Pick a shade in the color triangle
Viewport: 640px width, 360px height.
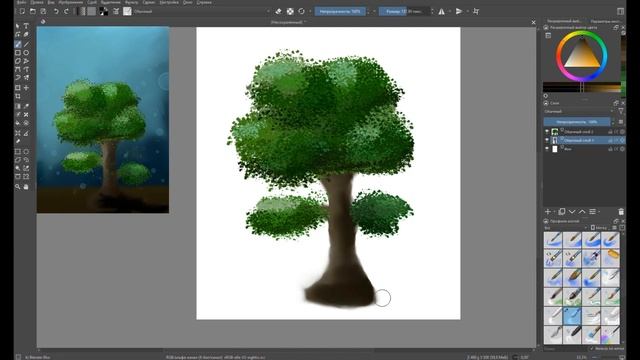[x=582, y=57]
